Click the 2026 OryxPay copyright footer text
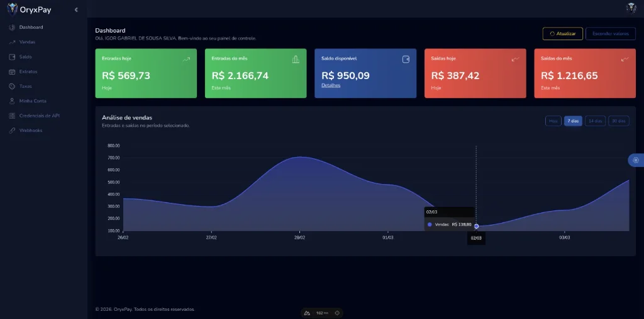This screenshot has width=644, height=319. pyautogui.click(x=145, y=309)
